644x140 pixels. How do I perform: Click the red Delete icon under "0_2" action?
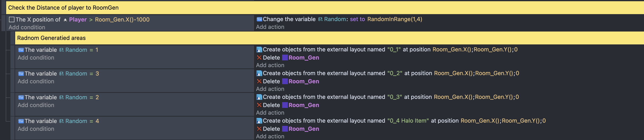click(x=259, y=81)
